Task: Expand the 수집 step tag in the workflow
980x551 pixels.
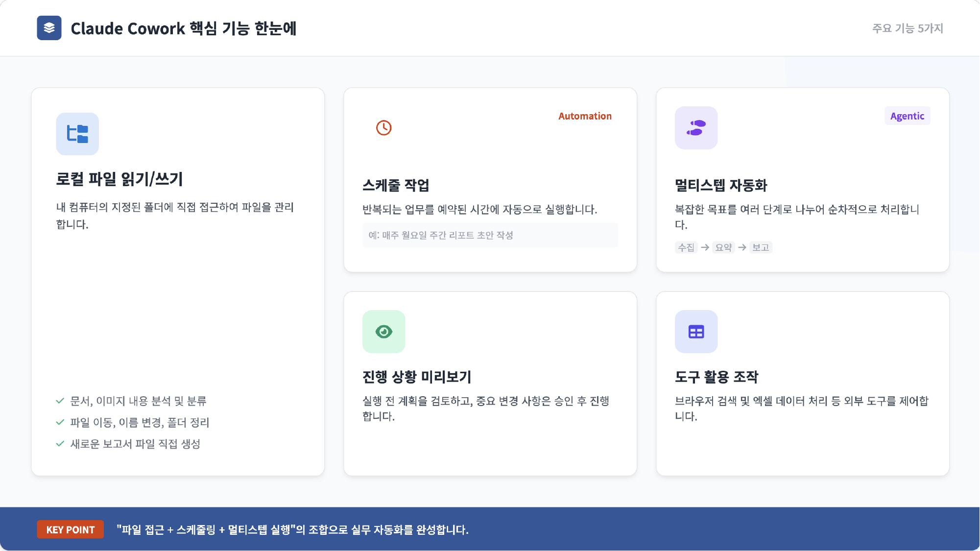Action: [x=686, y=247]
